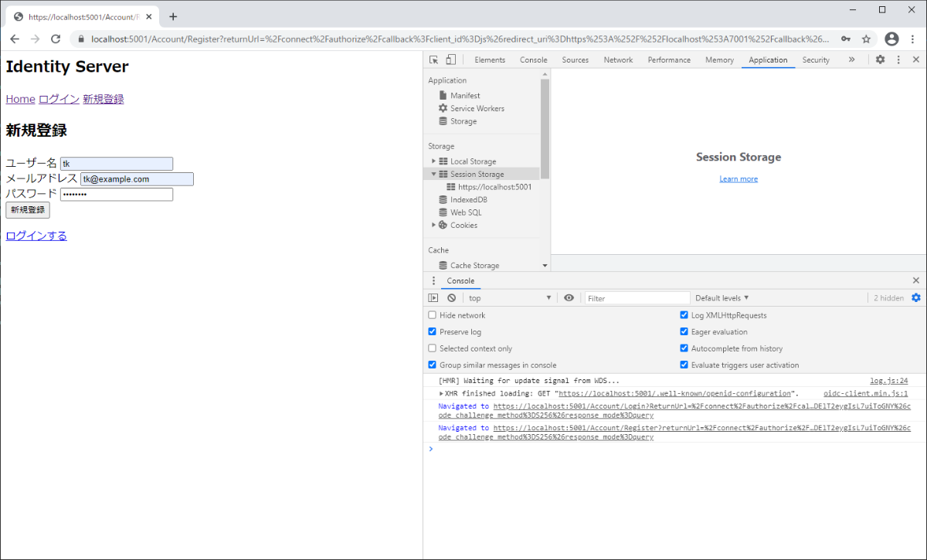Click the browser back arrow
Viewport: 927px width, 560px height.
click(x=15, y=39)
